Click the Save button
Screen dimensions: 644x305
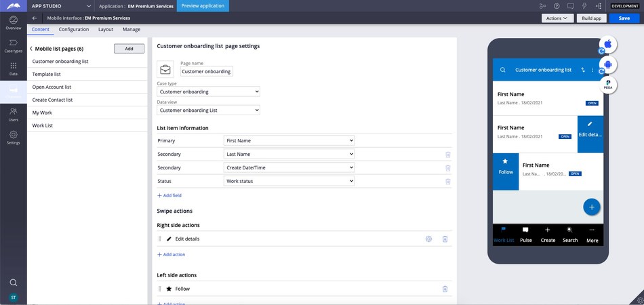(624, 18)
